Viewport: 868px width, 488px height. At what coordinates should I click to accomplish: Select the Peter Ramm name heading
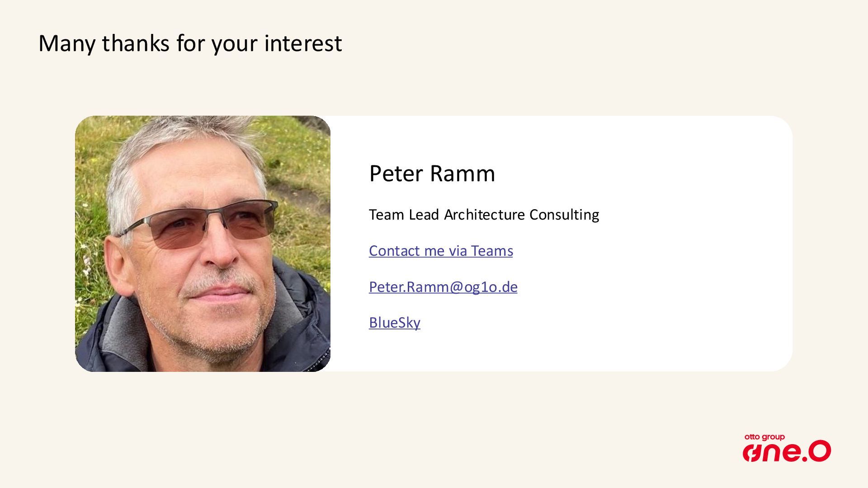(432, 174)
